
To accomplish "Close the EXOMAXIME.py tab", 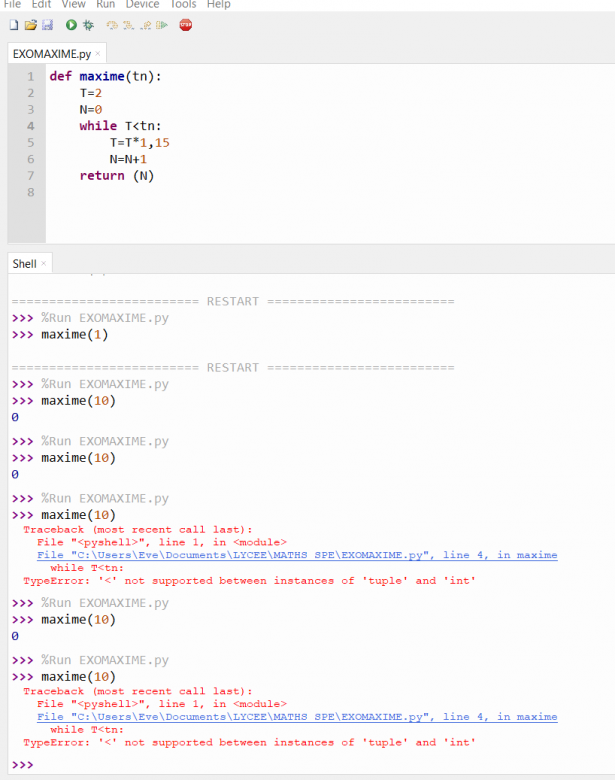I will click(x=98, y=53).
